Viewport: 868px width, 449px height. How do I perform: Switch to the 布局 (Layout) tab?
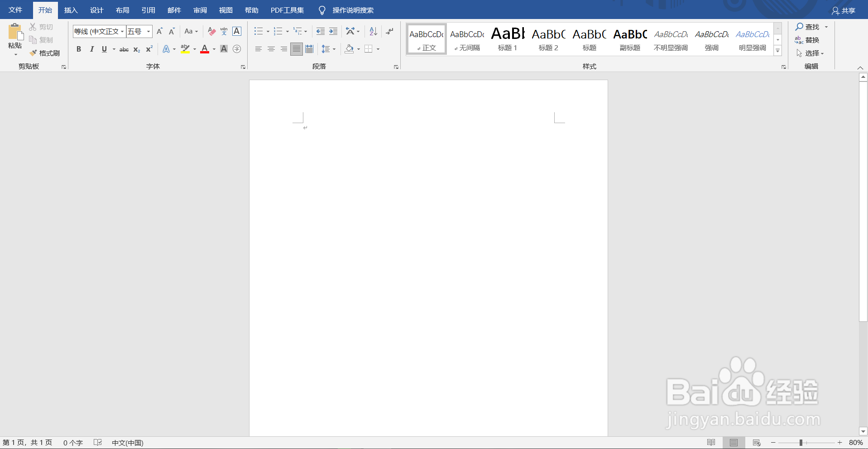tap(123, 10)
